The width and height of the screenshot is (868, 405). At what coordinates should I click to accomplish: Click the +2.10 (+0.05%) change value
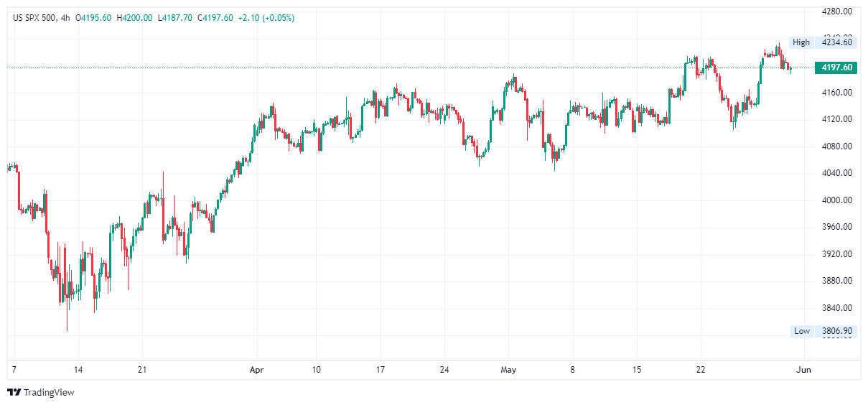(x=266, y=18)
